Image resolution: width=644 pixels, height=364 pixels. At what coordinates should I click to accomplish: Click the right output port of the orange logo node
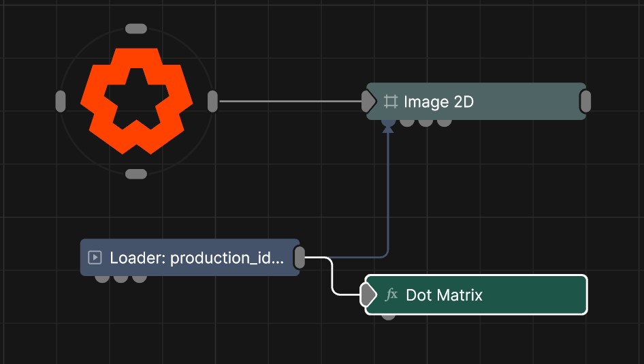click(212, 101)
